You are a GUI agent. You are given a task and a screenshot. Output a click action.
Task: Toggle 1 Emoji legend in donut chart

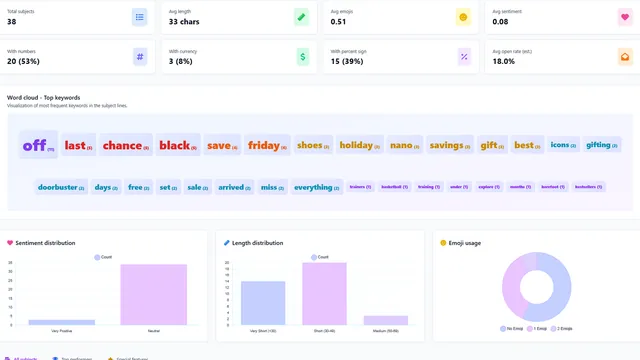pos(537,329)
